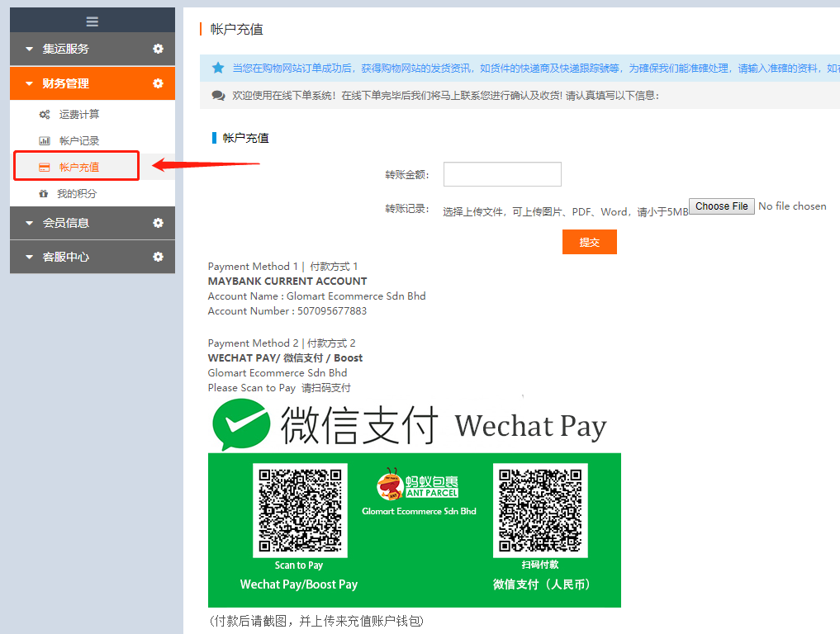The width and height of the screenshot is (840, 634).
Task: Click the 我的积分 gift icon
Action: tap(44, 194)
